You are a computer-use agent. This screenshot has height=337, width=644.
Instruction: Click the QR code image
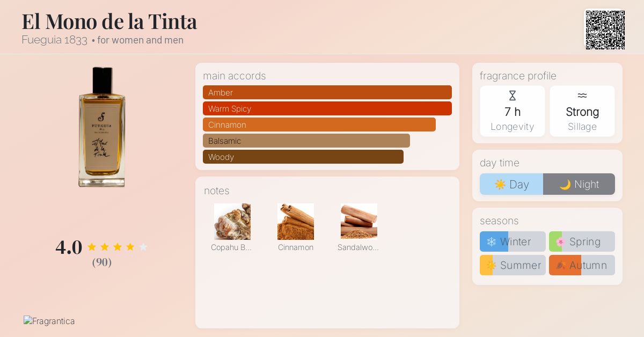[x=605, y=30]
